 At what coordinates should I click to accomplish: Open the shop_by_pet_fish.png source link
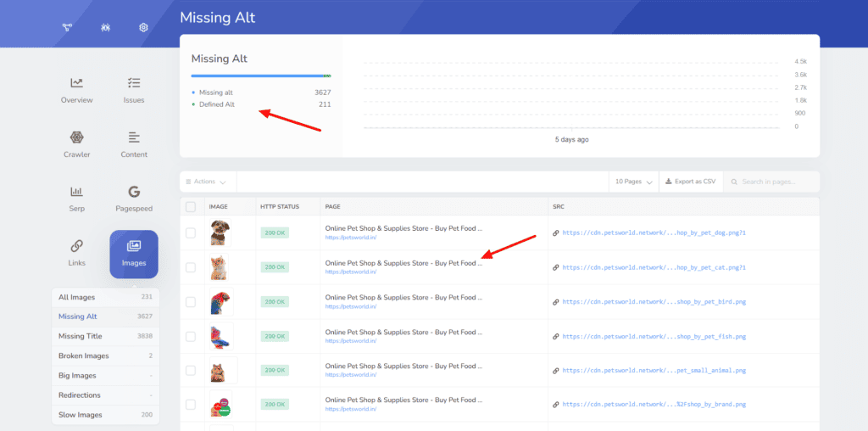pos(654,336)
